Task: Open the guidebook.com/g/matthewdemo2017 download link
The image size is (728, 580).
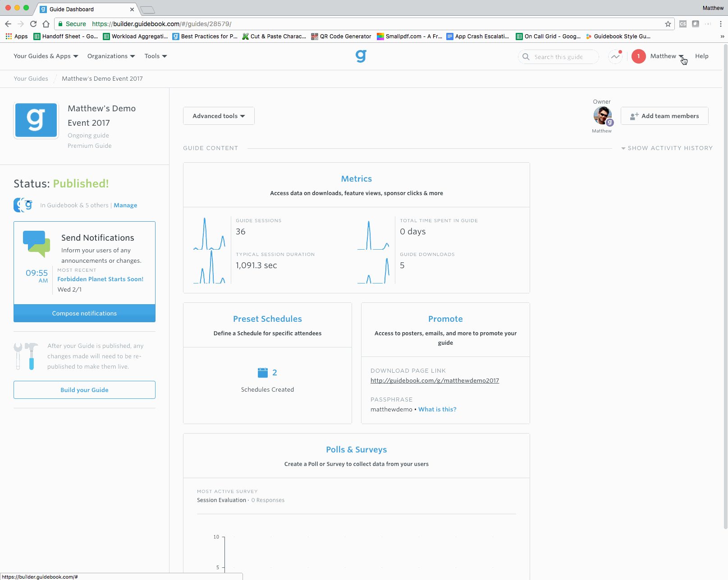Action: (x=435, y=381)
